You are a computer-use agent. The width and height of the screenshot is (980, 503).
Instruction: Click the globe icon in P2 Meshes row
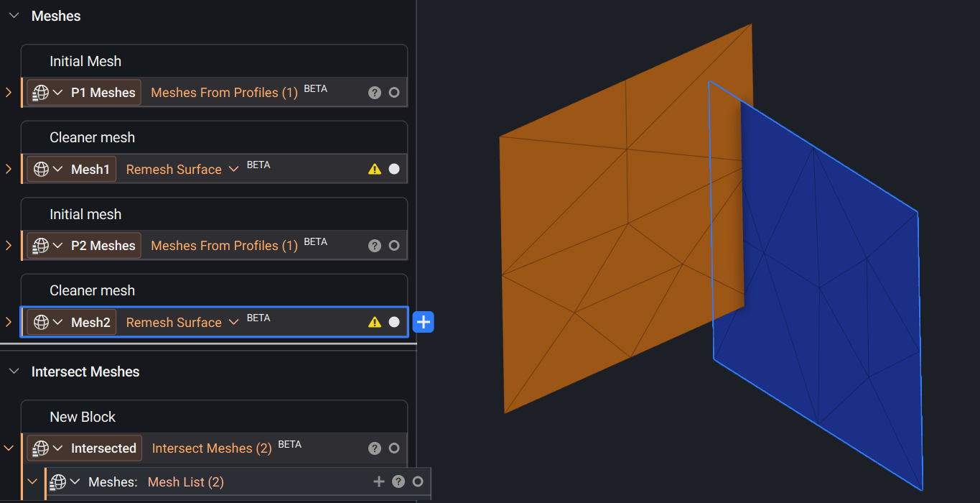click(x=41, y=246)
